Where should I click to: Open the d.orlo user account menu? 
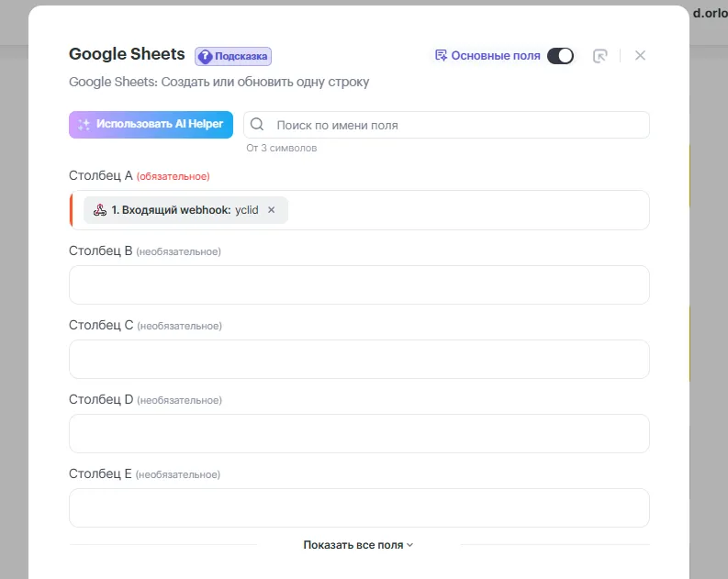(709, 14)
